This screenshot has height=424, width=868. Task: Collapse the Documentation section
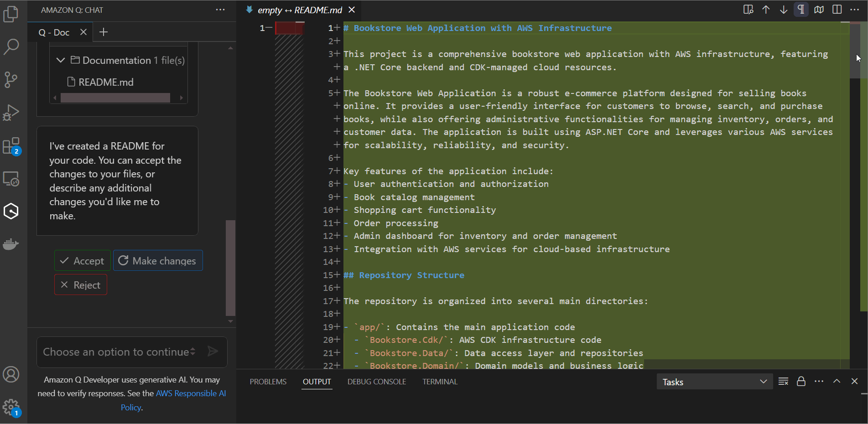pyautogui.click(x=61, y=60)
